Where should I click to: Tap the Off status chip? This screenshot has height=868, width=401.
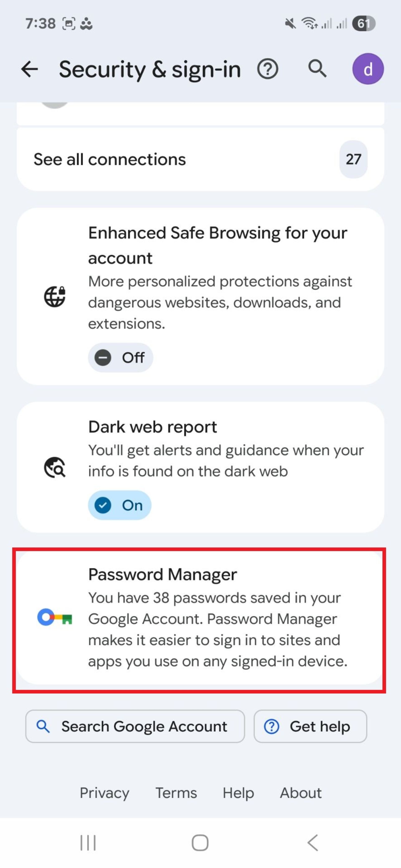[x=120, y=358]
